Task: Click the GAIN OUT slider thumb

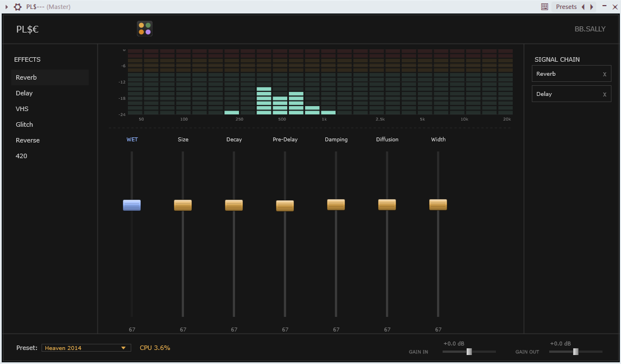Action: pyautogui.click(x=576, y=352)
